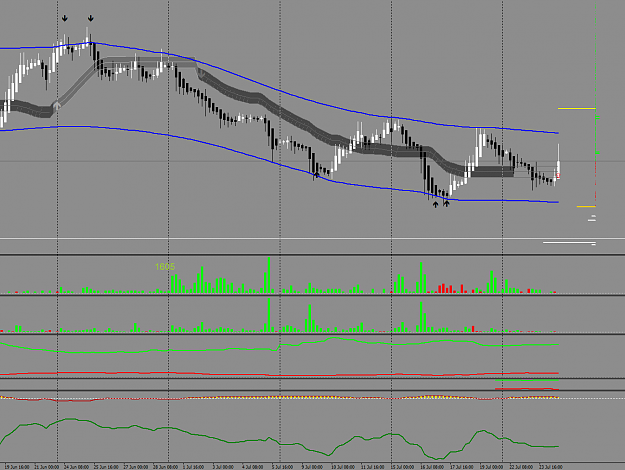Select the right up arrow under the 16 Jul low
Screen dimensions: 625x470
point(446,204)
